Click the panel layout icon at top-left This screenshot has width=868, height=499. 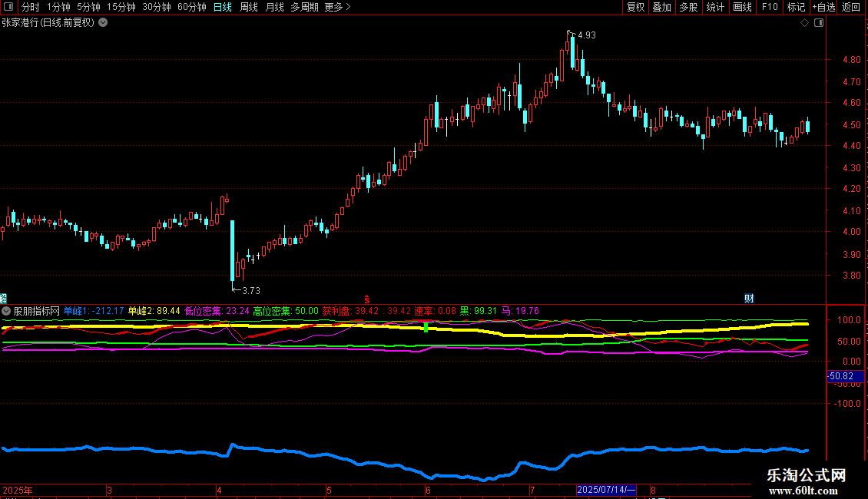click(x=8, y=7)
